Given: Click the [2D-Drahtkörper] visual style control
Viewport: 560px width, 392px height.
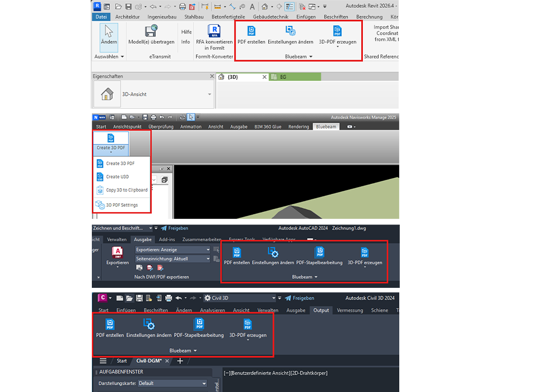Looking at the screenshot, I should click(x=310, y=373).
